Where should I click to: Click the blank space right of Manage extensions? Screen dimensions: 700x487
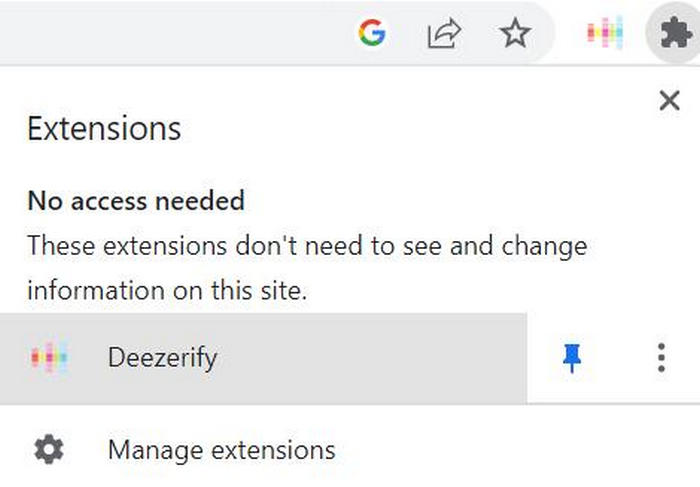click(513, 450)
